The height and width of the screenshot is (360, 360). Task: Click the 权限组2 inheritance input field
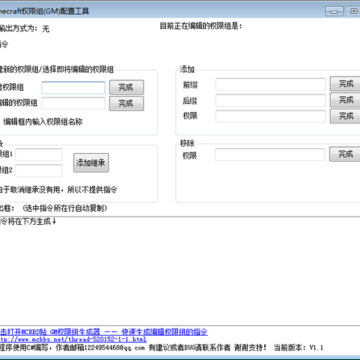pyautogui.click(x=39, y=171)
